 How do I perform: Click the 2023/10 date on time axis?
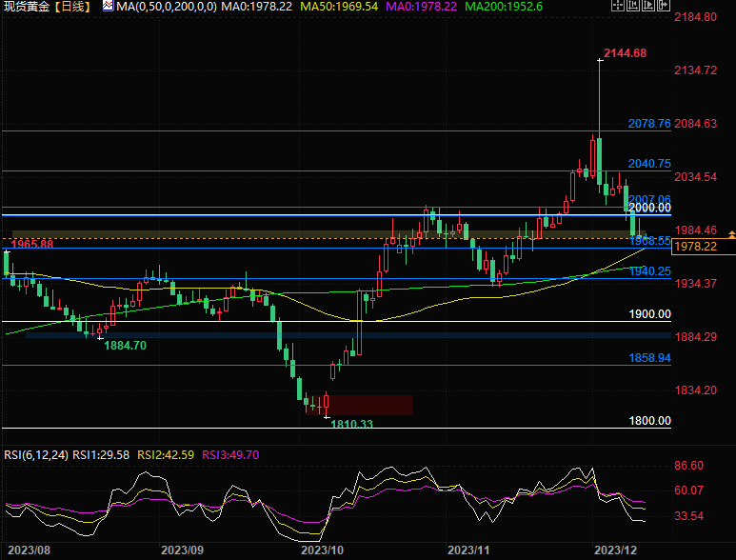(321, 550)
